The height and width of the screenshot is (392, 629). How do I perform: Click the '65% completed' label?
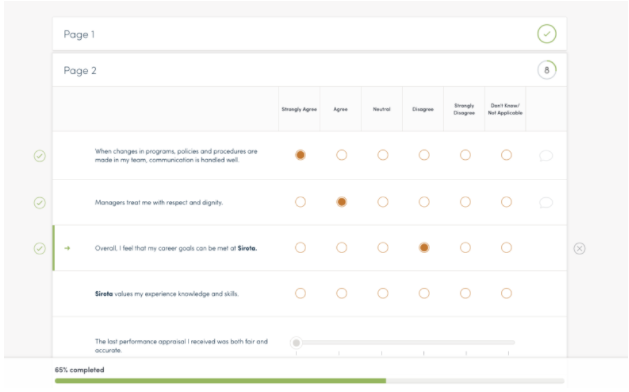click(79, 370)
